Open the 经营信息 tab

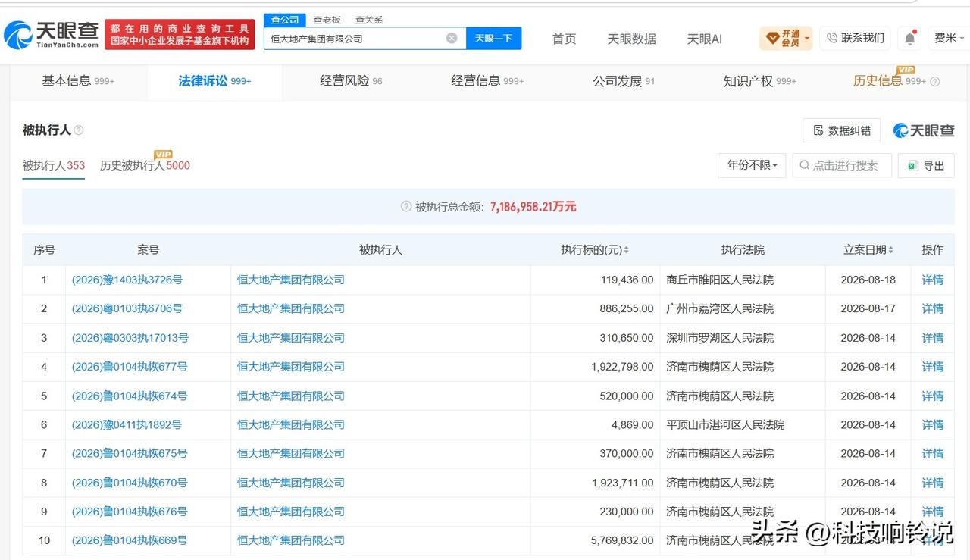pyautogui.click(x=487, y=81)
